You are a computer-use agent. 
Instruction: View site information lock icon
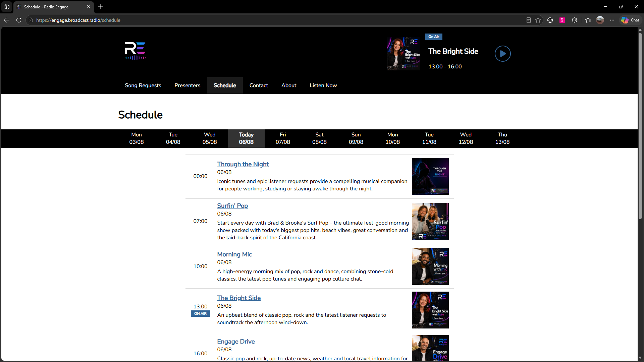tap(31, 20)
